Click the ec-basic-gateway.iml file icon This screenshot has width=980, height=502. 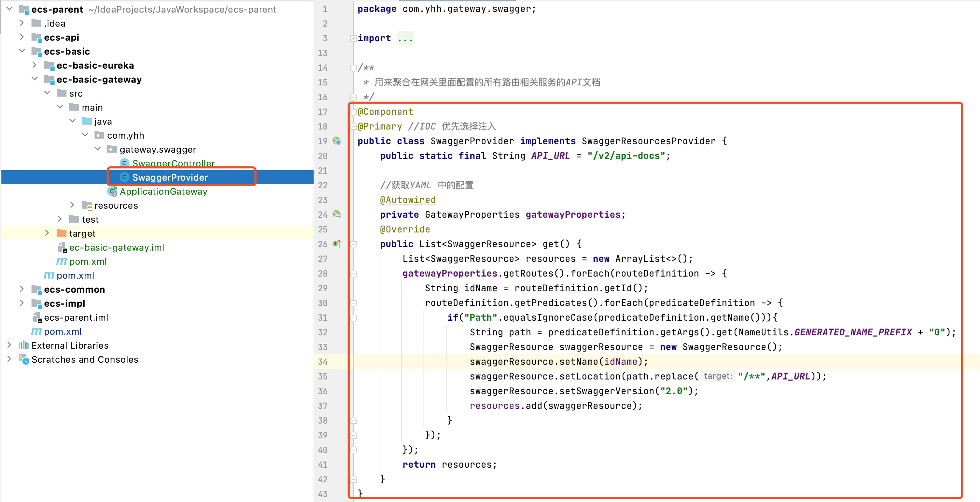pos(62,247)
